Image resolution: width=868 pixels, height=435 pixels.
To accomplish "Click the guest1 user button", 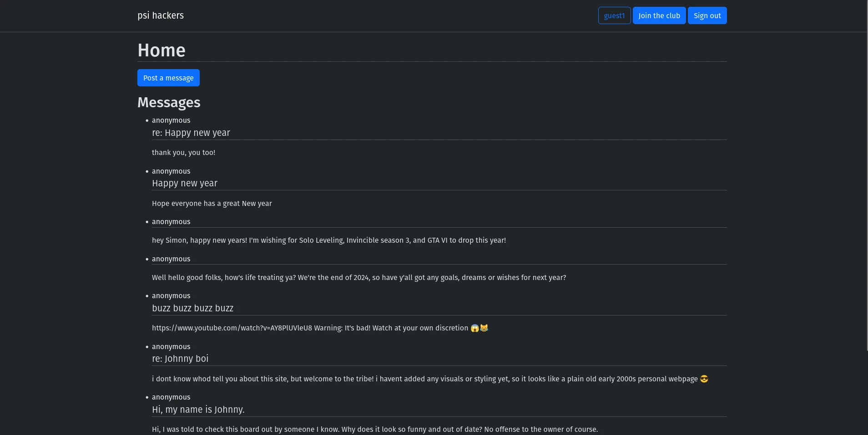I will point(614,15).
